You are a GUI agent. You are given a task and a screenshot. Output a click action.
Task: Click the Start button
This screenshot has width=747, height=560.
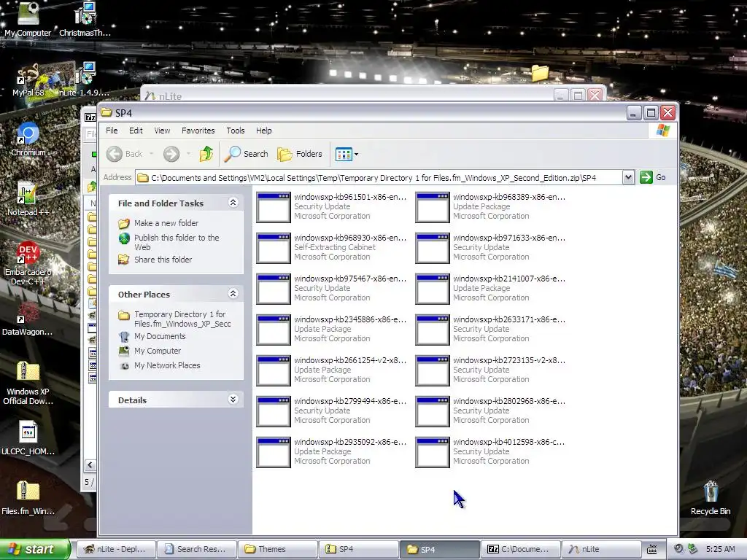click(34, 549)
